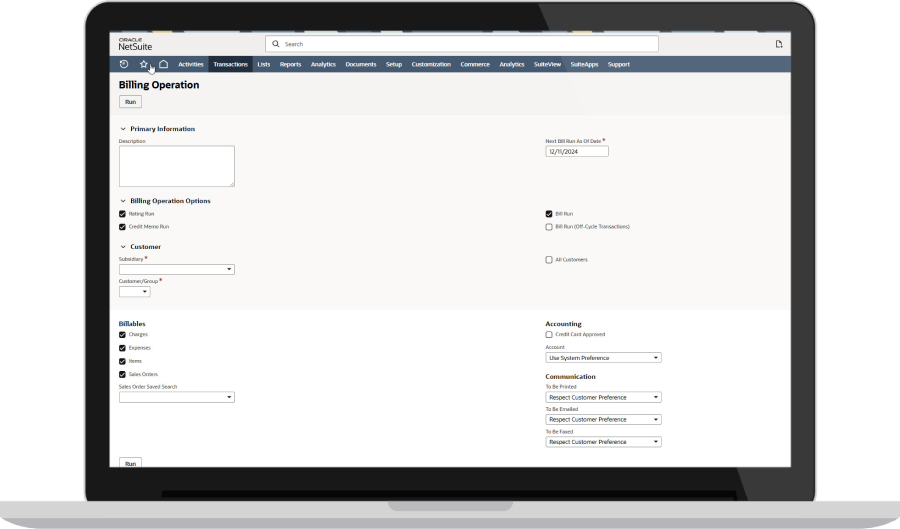
Task: Check the Credit Card Approved box
Action: [x=549, y=335]
